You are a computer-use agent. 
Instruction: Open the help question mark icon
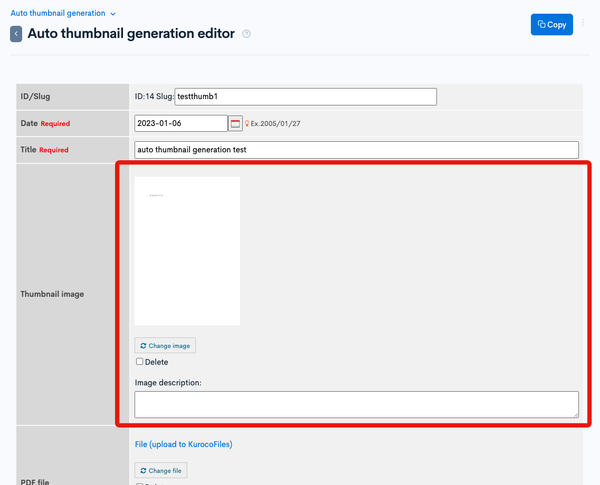click(x=246, y=34)
